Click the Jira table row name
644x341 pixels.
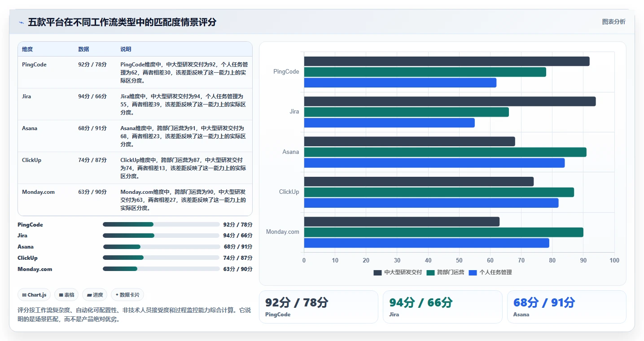click(26, 96)
